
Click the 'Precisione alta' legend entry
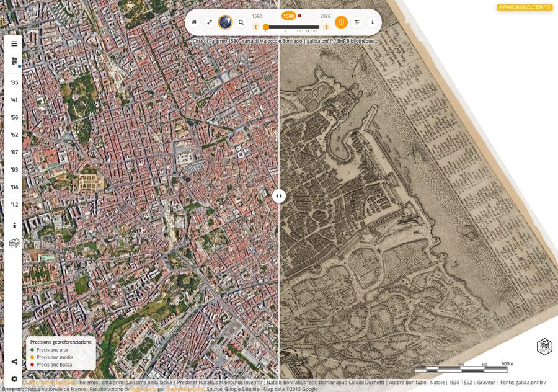coord(49,350)
